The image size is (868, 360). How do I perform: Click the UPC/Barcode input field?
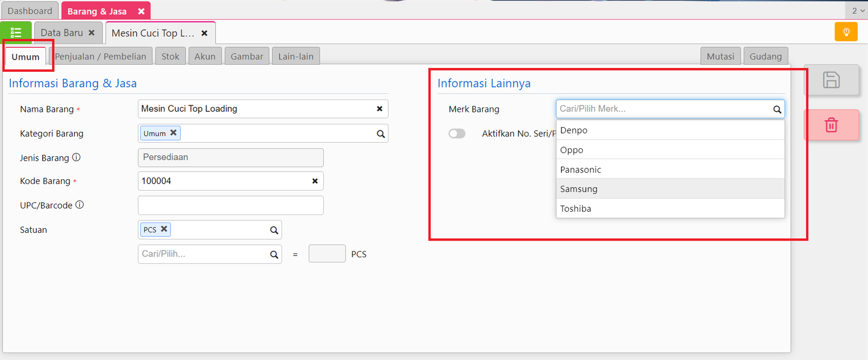click(x=231, y=205)
